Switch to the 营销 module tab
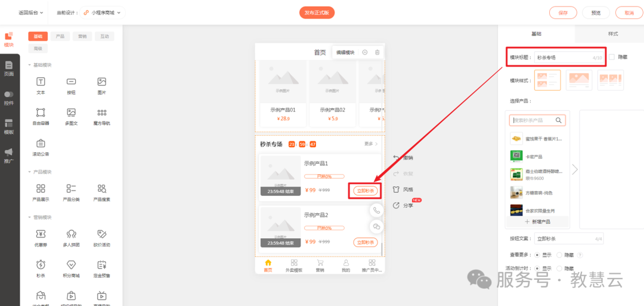Viewport: 644px width, 306px height. (82, 36)
